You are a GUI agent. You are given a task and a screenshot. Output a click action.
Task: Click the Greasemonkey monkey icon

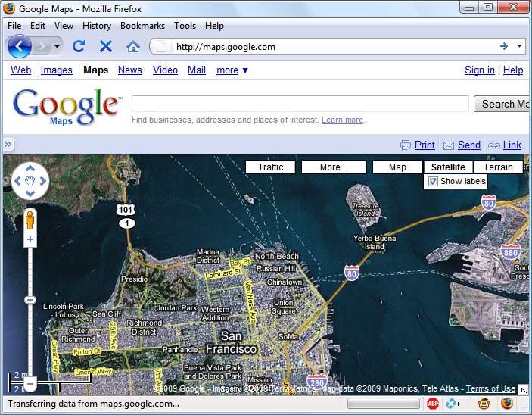(x=484, y=404)
